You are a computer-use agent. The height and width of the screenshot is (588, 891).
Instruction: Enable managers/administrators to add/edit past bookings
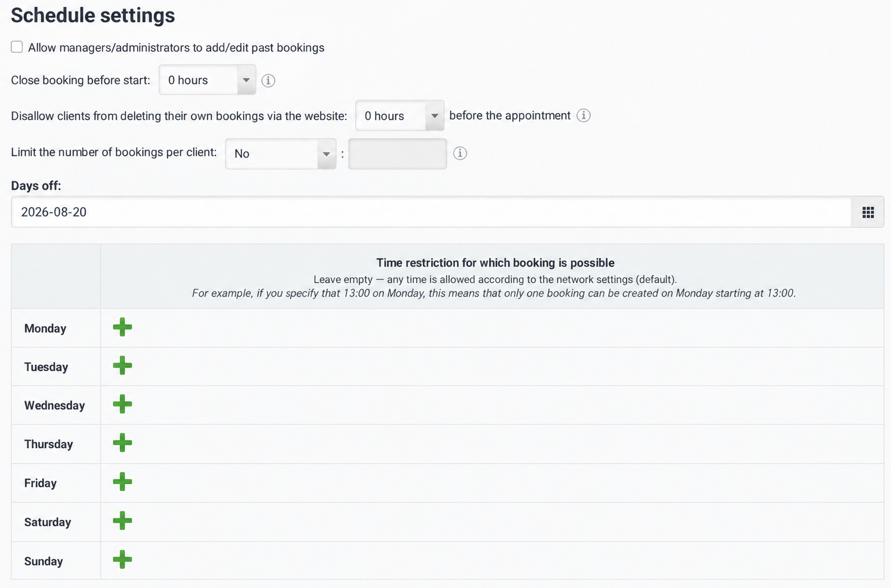17,47
